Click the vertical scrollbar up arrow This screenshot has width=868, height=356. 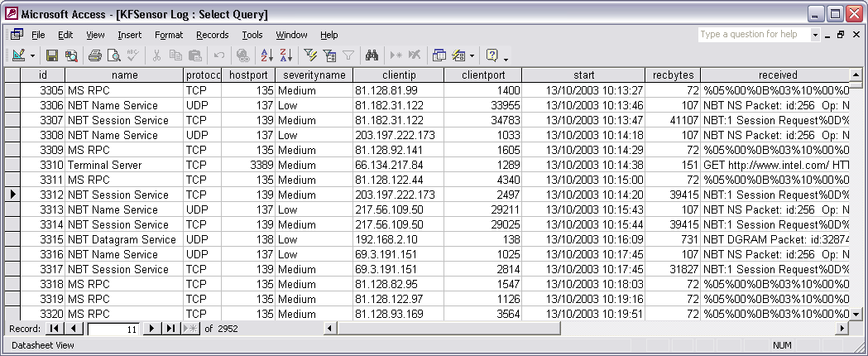856,75
